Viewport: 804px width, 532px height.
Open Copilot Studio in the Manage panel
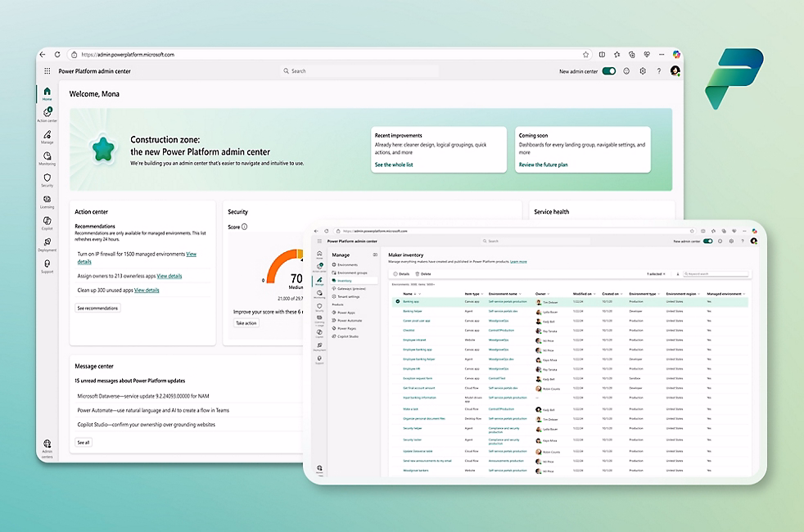coord(345,336)
